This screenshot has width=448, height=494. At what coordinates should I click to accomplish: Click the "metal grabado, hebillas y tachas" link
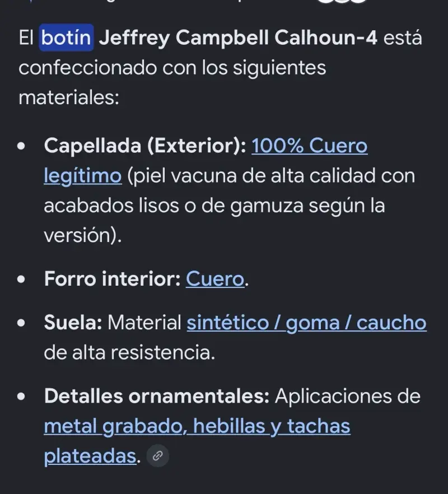(197, 426)
